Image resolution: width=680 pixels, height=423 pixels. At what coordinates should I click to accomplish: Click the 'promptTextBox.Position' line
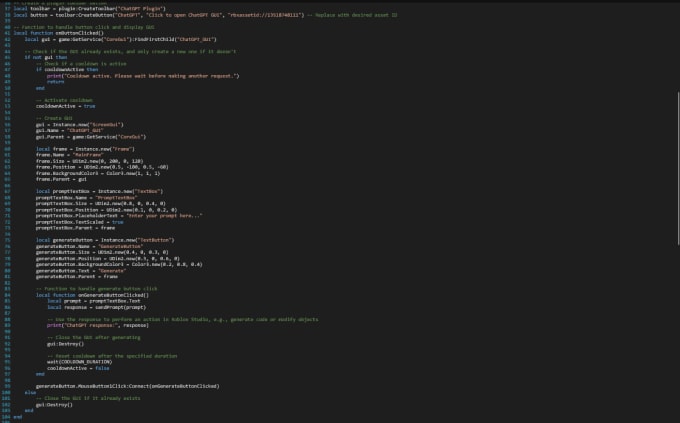[x=107, y=210]
